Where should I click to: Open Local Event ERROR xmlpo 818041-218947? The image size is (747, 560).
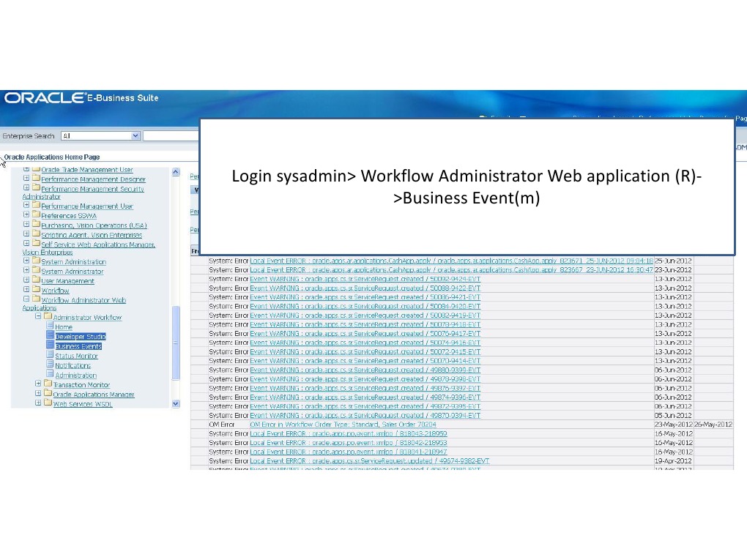tap(349, 452)
